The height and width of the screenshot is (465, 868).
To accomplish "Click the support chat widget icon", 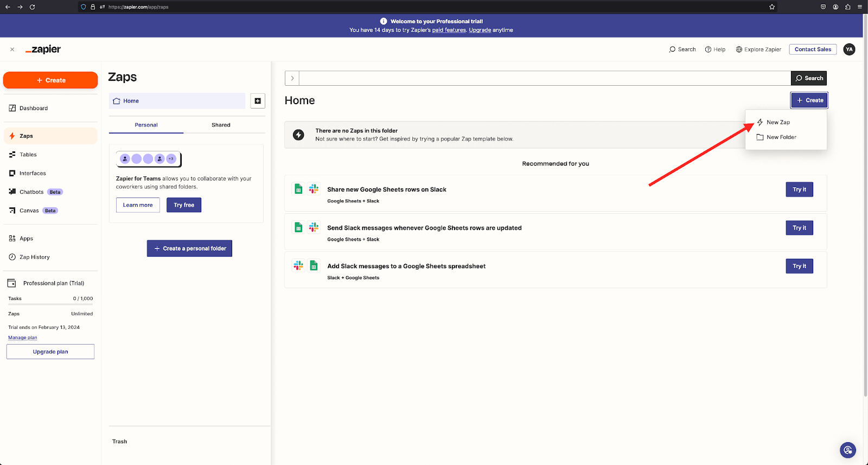I will [848, 450].
